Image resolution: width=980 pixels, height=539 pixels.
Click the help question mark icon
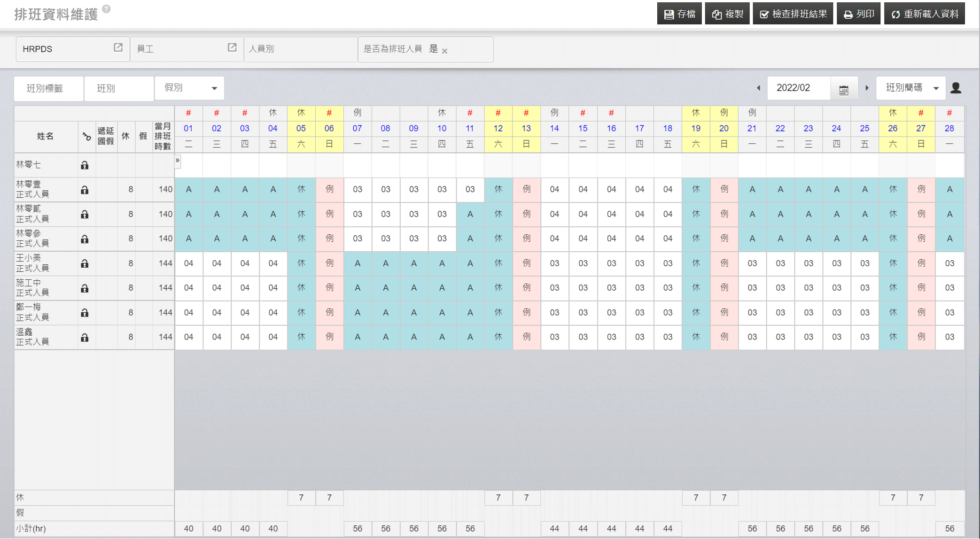coord(106,9)
